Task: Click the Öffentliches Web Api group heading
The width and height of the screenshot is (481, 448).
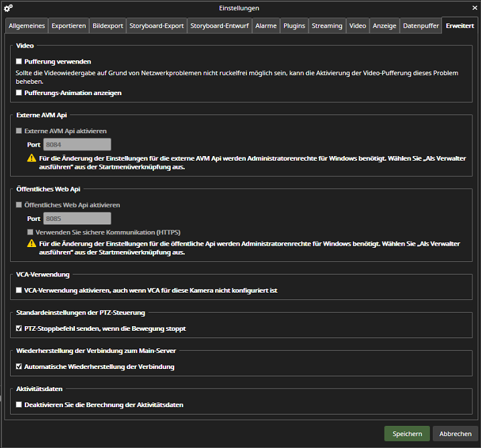Action: click(48, 189)
